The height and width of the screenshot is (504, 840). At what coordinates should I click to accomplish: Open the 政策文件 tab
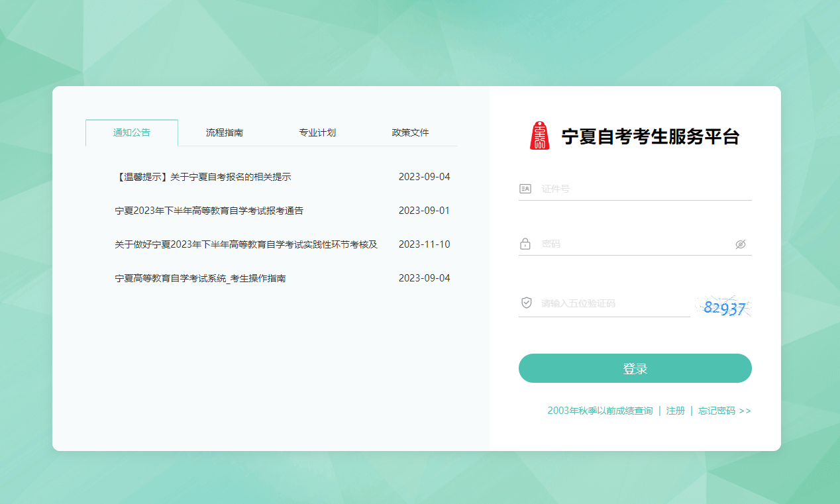click(411, 132)
